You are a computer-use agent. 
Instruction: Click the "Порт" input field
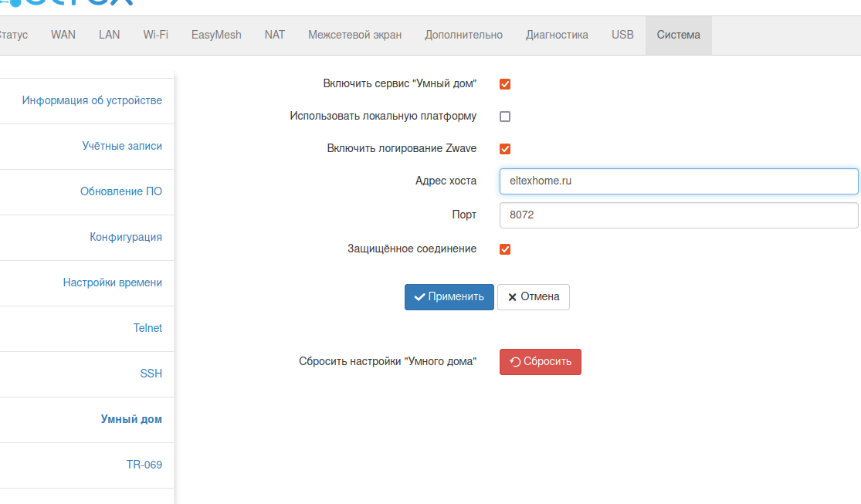678,215
